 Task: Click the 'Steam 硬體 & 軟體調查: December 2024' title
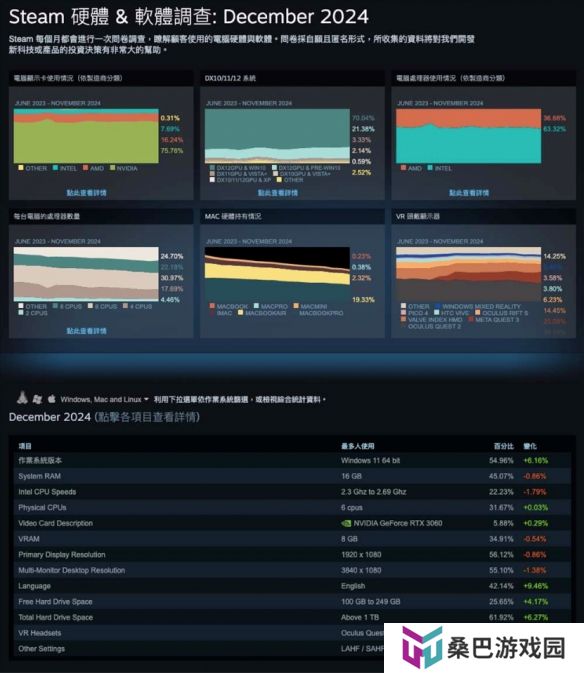tap(188, 17)
